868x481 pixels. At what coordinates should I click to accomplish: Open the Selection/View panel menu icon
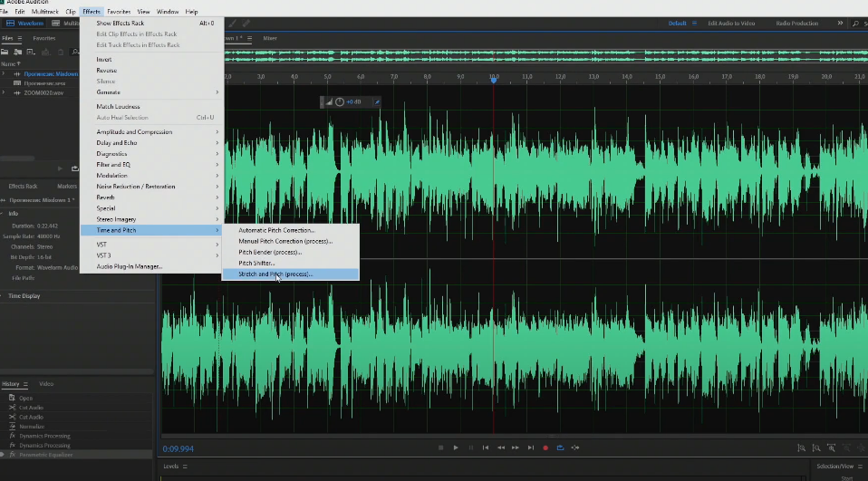pos(860,467)
